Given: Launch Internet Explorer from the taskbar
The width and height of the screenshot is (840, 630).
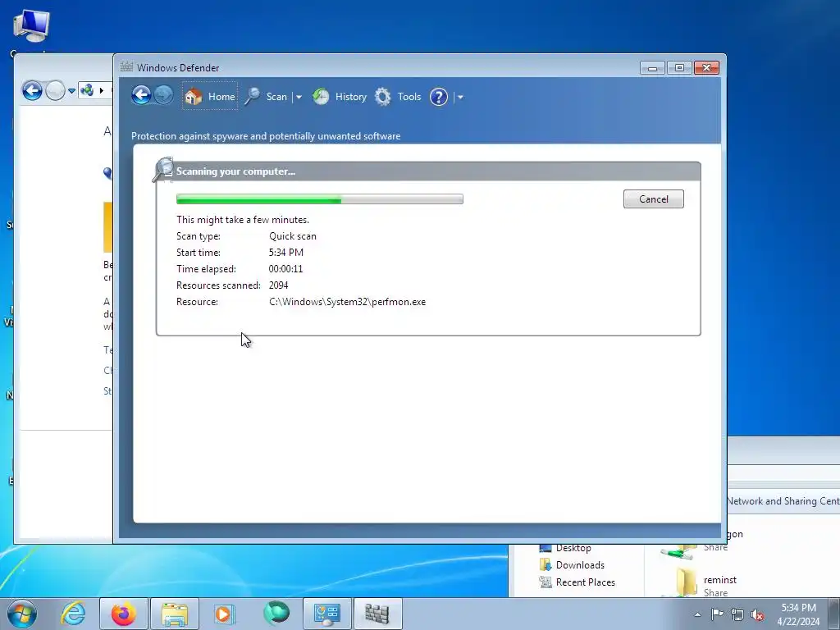Looking at the screenshot, I should click(73, 614).
